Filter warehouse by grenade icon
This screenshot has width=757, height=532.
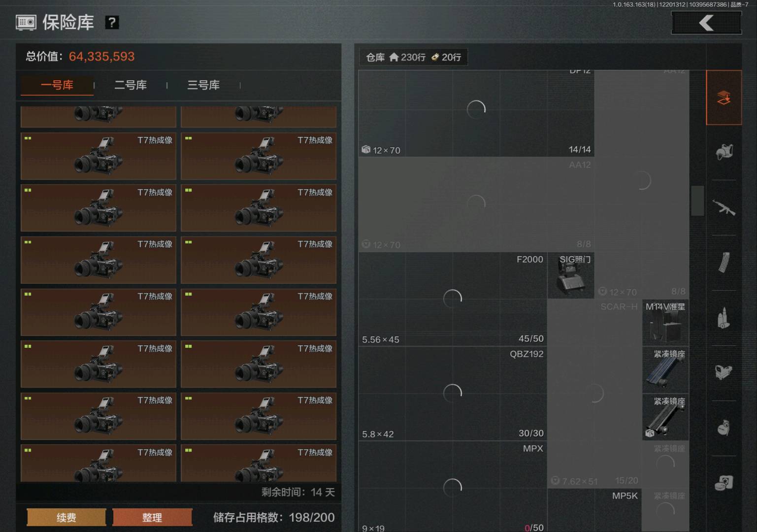click(724, 428)
